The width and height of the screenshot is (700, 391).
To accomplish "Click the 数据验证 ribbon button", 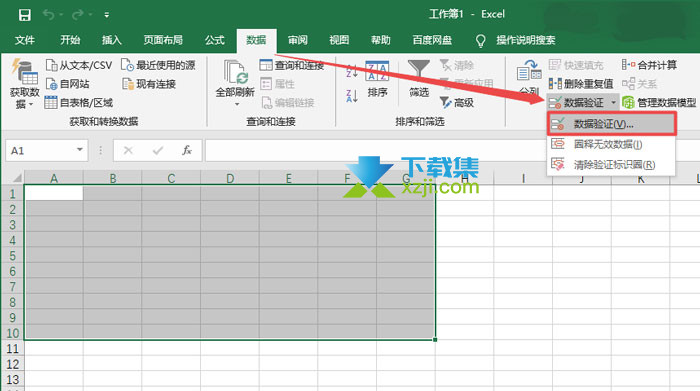I will point(576,103).
